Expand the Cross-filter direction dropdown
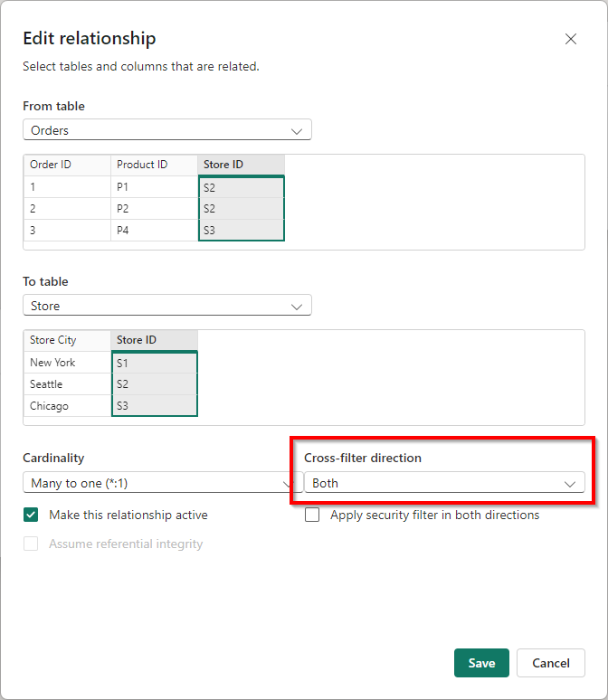The image size is (608, 700). [443, 483]
